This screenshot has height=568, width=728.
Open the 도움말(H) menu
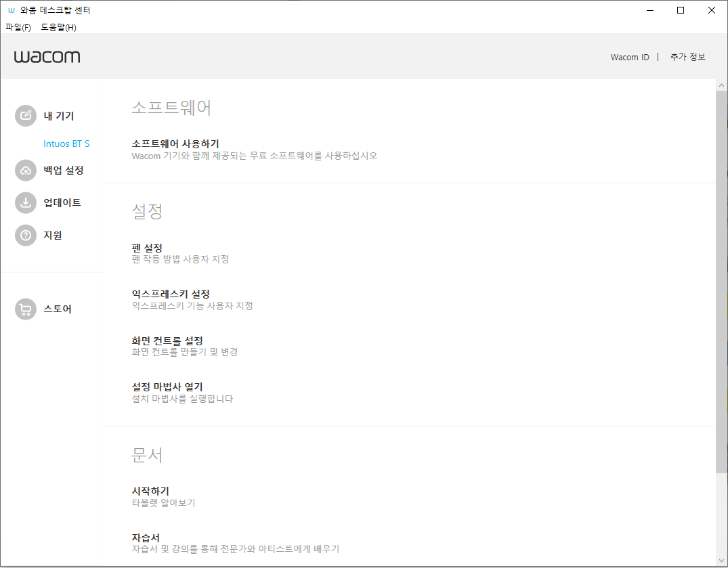[58, 27]
